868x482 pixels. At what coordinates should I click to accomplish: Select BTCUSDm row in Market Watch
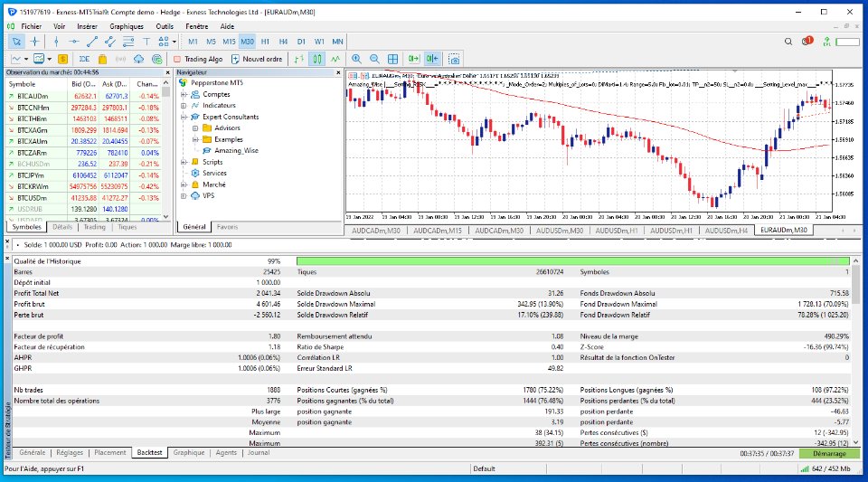pyautogui.click(x=83, y=197)
